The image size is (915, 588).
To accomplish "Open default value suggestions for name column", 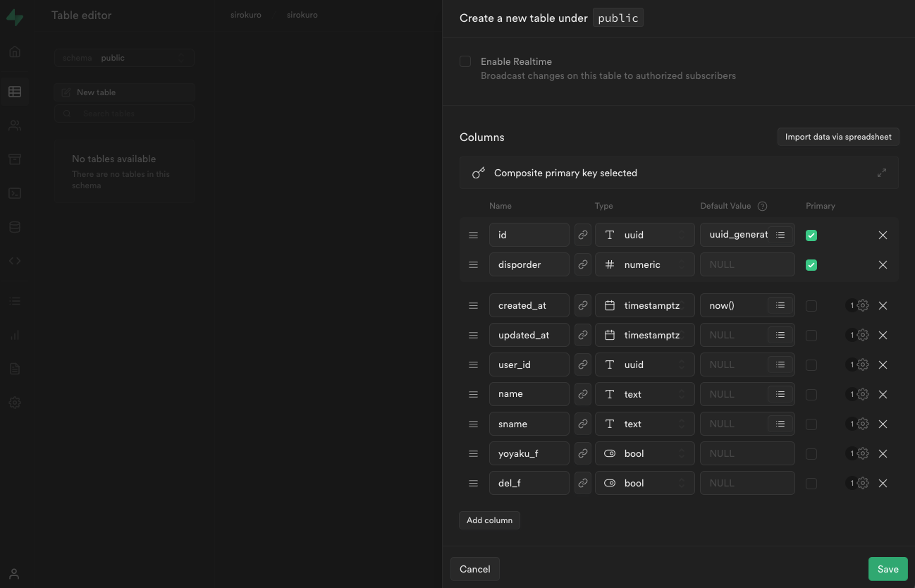I will (780, 394).
